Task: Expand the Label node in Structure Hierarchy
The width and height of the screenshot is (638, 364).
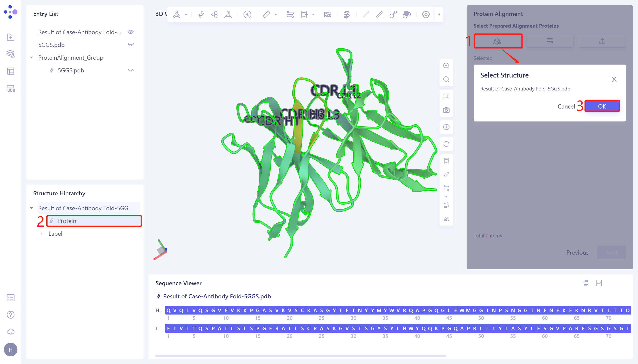Action: 41,234
